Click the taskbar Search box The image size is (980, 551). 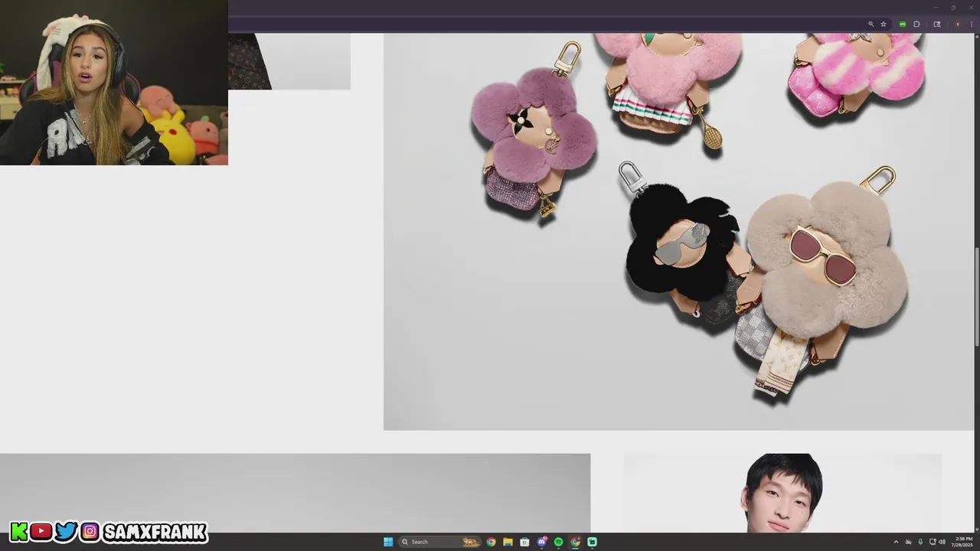pyautogui.click(x=439, y=542)
